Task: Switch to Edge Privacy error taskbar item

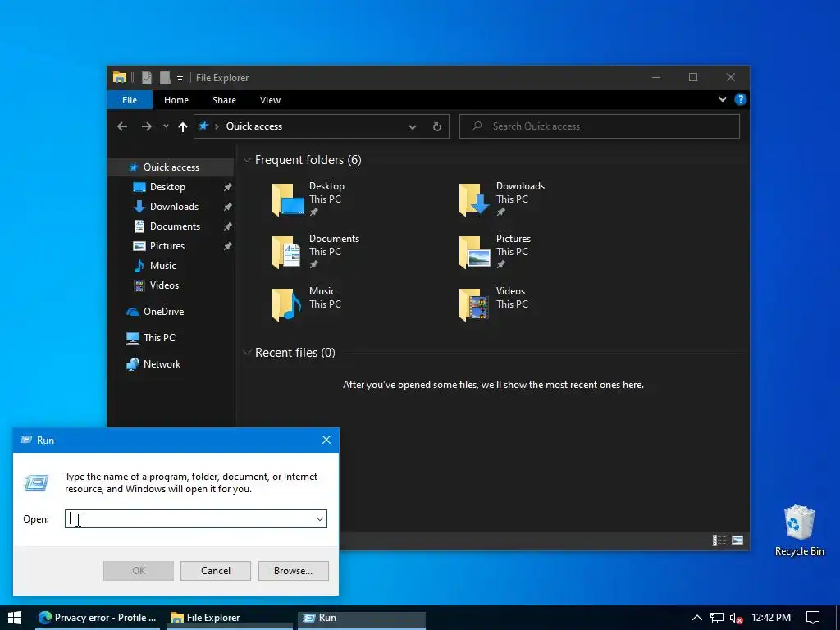Action: pyautogui.click(x=98, y=618)
